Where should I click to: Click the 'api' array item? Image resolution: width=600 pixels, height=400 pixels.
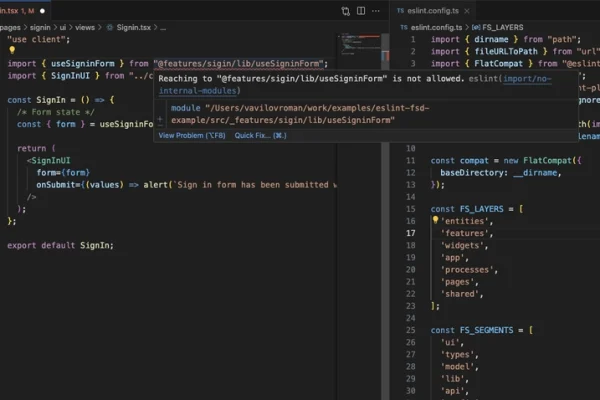[455, 391]
